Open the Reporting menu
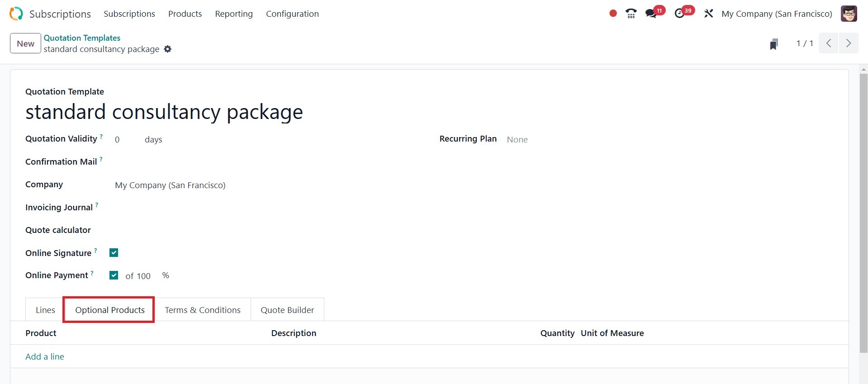 point(234,14)
